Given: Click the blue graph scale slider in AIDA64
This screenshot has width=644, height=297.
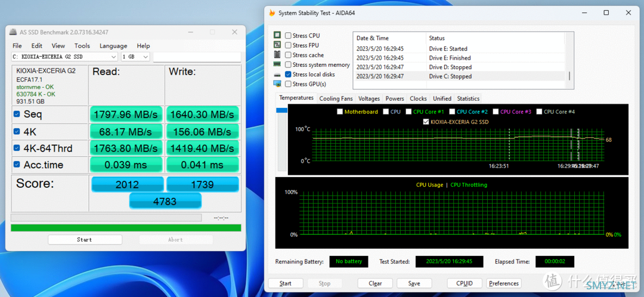Looking at the screenshot, I should 281,110.
